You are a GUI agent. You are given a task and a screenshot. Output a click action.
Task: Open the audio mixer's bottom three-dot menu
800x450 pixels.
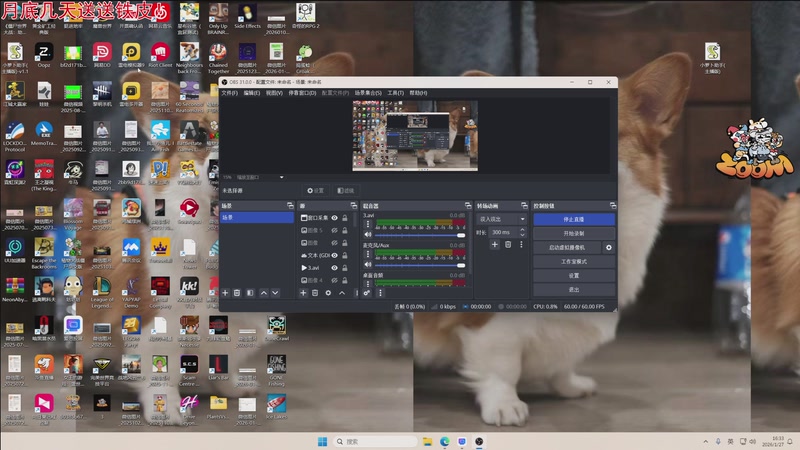(x=380, y=293)
